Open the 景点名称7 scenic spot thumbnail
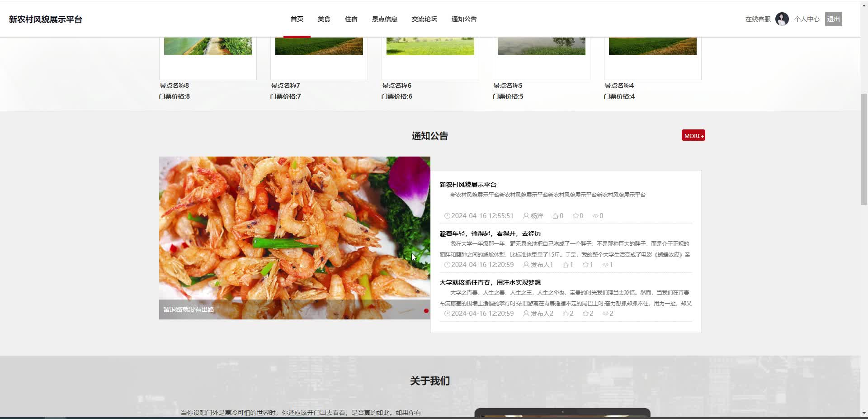868x419 pixels. click(319, 46)
